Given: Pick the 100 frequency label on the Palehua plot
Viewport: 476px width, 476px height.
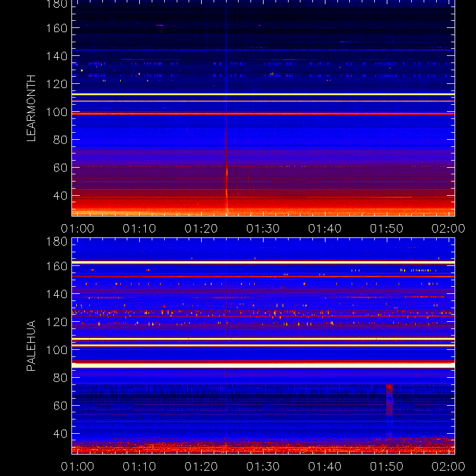Looking at the screenshot, I should point(57,350).
